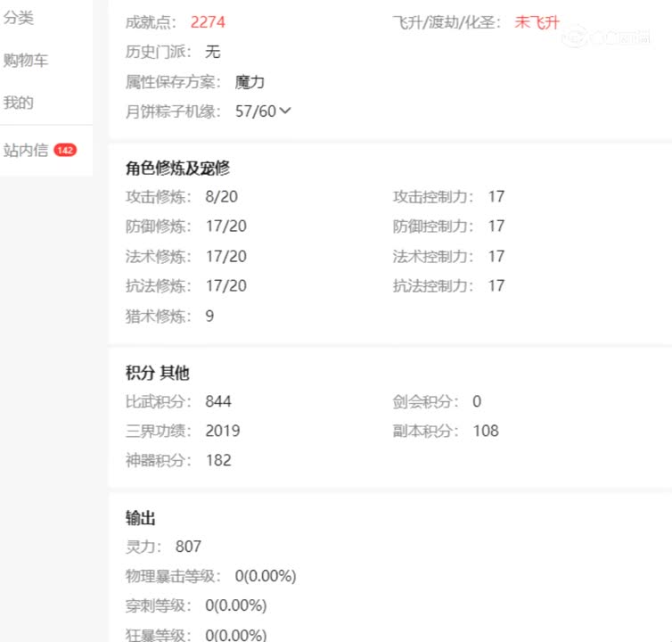
Task: Open the 我的 sidebar item
Action: [19, 103]
